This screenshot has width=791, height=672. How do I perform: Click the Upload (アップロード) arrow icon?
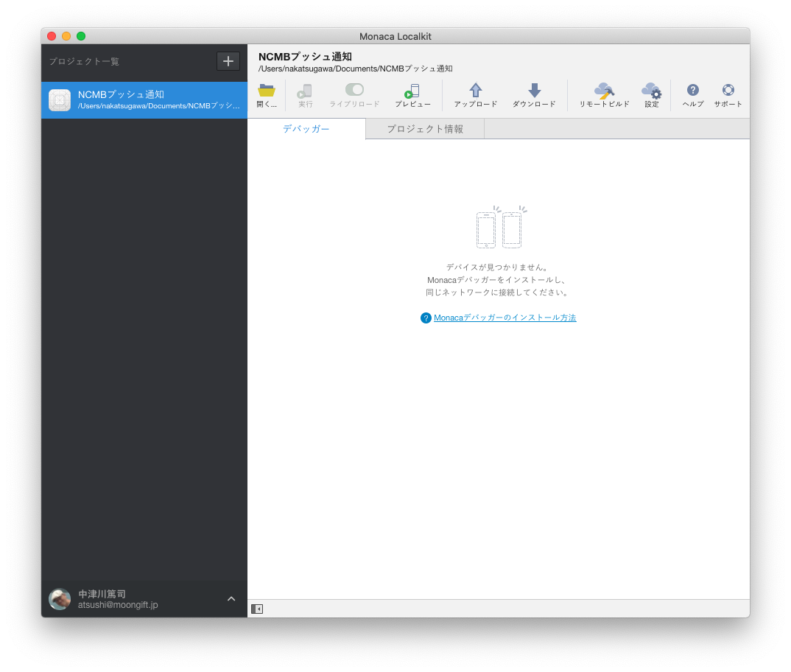click(x=475, y=91)
